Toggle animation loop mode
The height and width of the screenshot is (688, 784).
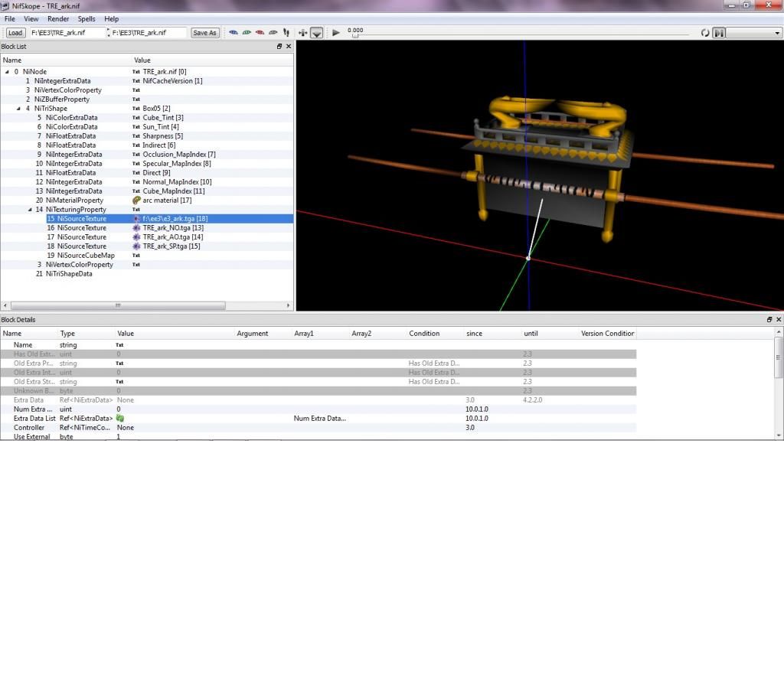pyautogui.click(x=705, y=33)
